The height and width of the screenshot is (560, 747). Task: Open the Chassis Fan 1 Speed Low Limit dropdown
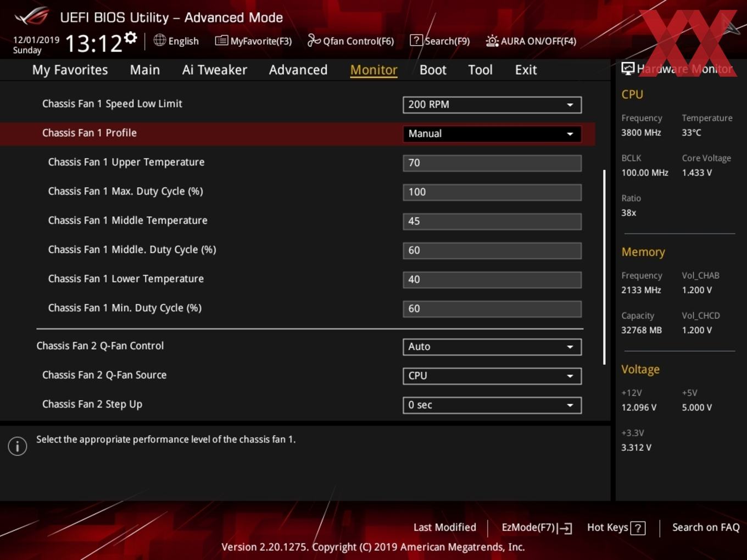[492, 104]
